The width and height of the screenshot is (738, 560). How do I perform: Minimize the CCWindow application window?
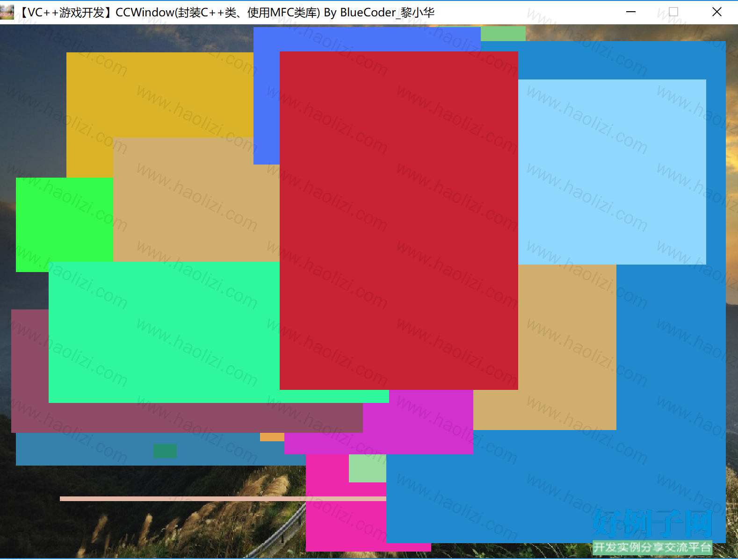point(631,12)
